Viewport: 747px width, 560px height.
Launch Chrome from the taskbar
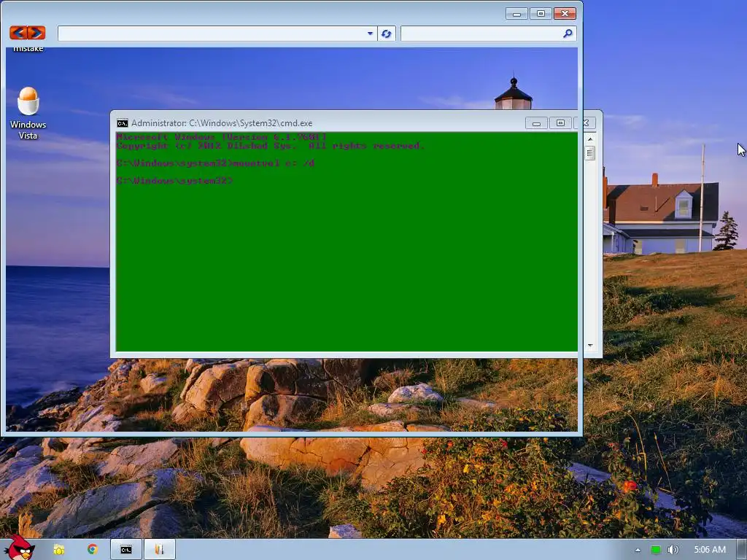click(93, 550)
